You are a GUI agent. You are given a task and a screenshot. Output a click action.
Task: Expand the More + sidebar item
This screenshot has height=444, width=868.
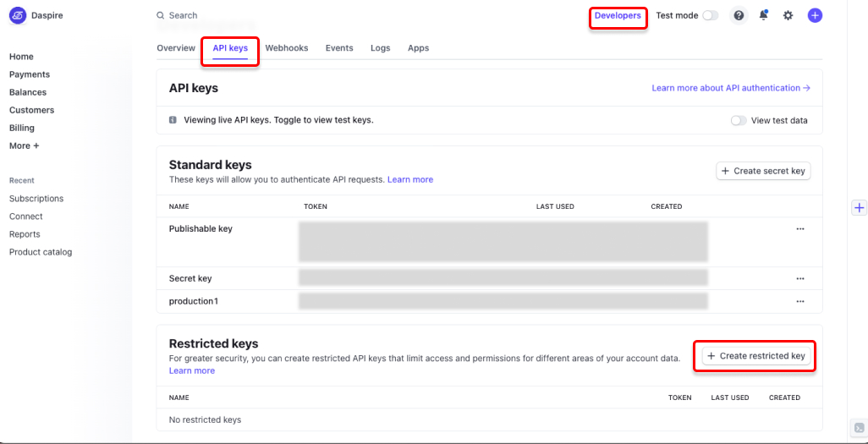pos(25,145)
